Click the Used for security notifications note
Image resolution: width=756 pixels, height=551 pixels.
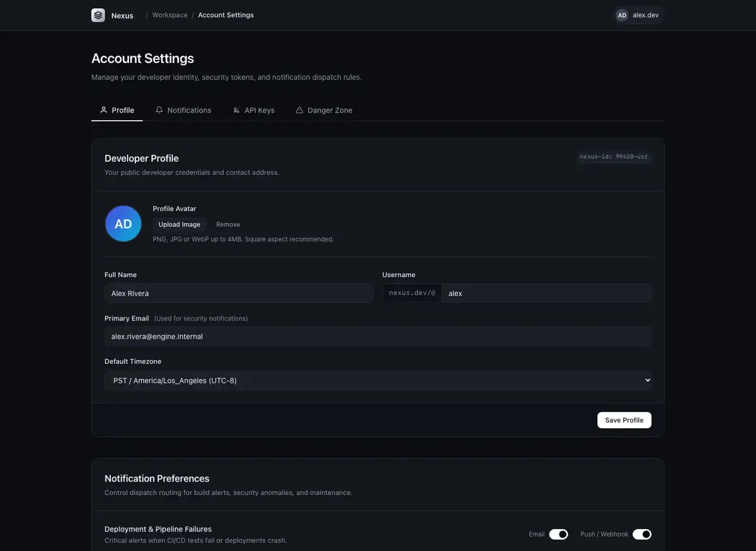(201, 319)
